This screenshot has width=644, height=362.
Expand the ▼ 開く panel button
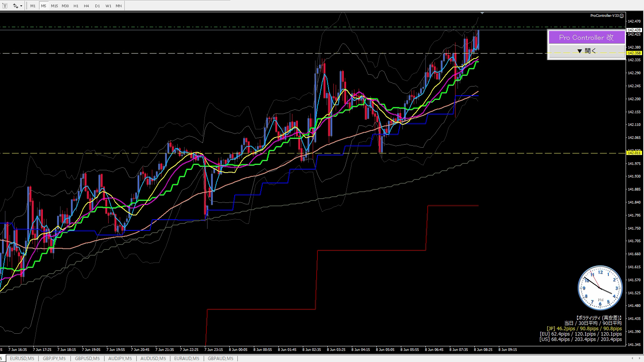pyautogui.click(x=587, y=51)
